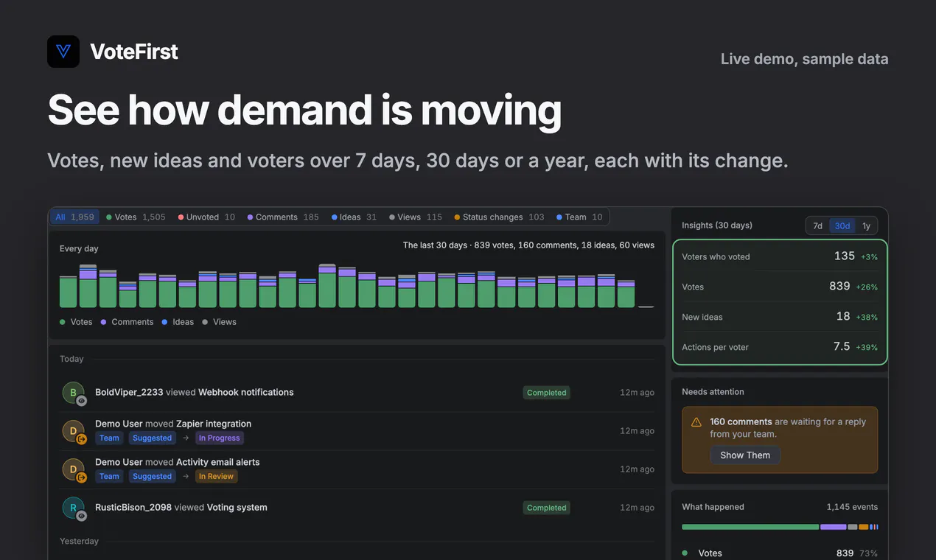Click Demo User avatar beside Zapier integration
The width and height of the screenshot is (936, 560).
(x=73, y=431)
